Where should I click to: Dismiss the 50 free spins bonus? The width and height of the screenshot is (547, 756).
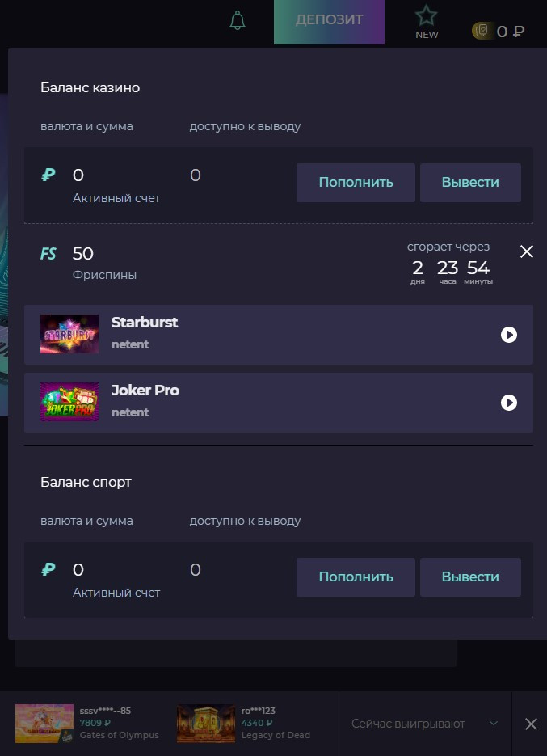(x=527, y=252)
